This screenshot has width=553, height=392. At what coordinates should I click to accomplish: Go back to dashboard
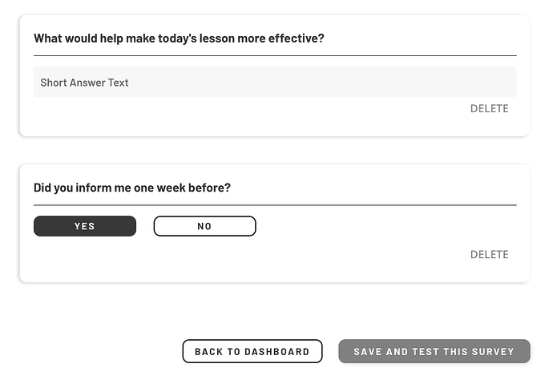click(x=252, y=351)
